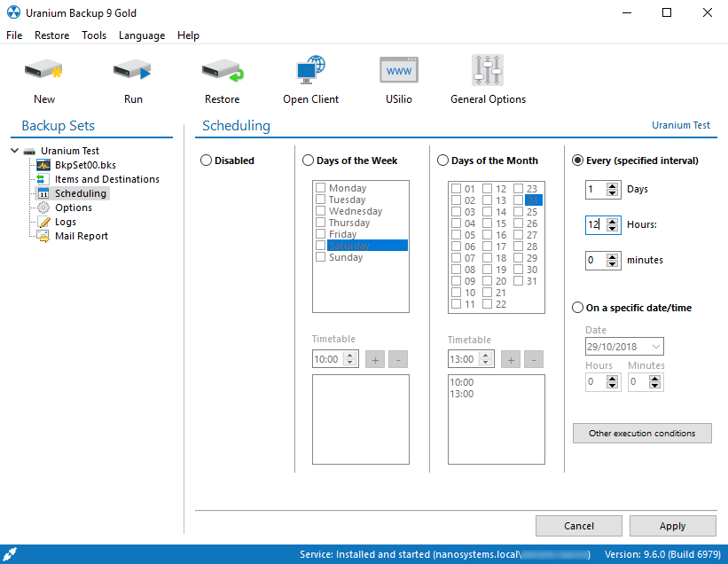728x564 pixels.
Task: Click the Restore drive toolbar icon
Action: coord(222,71)
